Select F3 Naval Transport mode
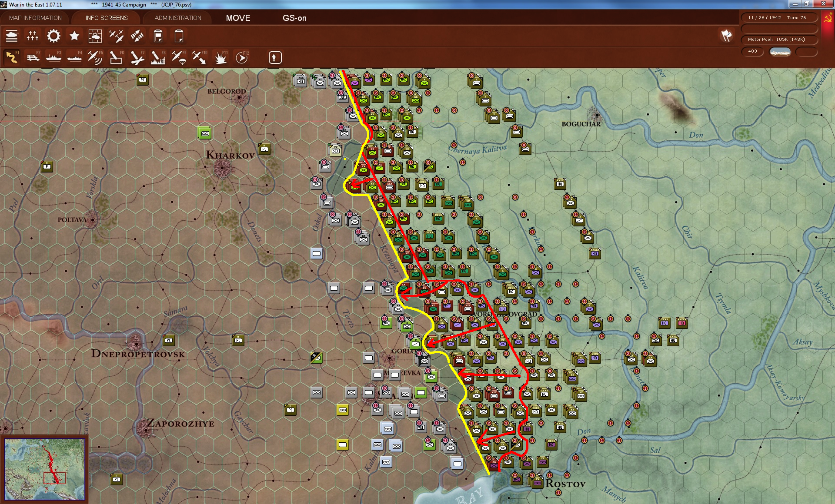835x504 pixels. (x=53, y=57)
